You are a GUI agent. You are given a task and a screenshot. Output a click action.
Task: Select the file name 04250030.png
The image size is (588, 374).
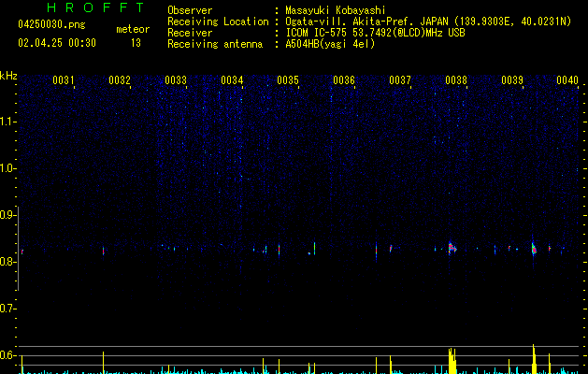point(51,24)
